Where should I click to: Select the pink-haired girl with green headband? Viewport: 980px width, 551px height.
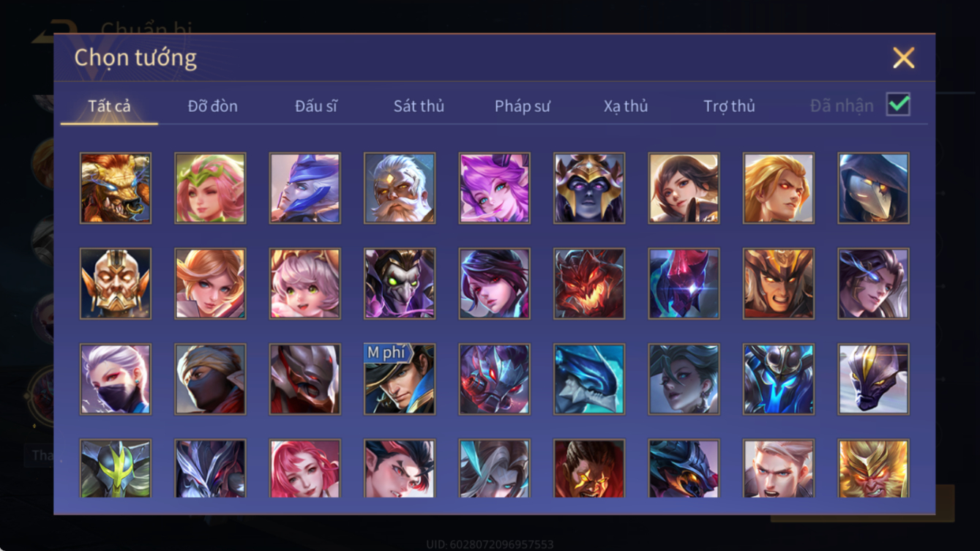tap(210, 188)
